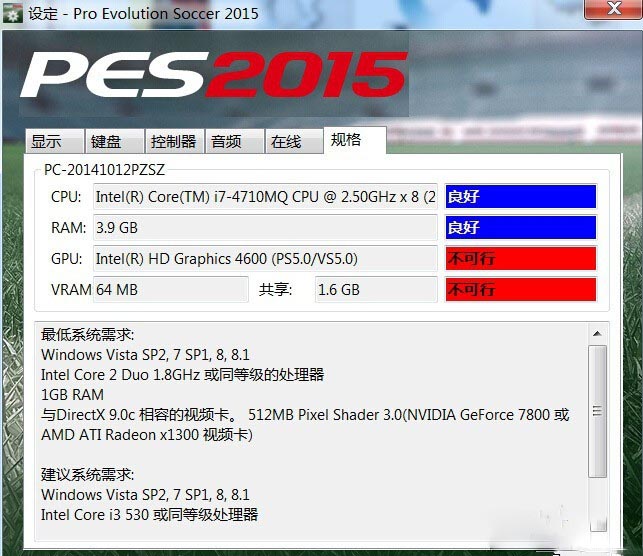Click the 'GPU:' label
The width and height of the screenshot is (643, 556).
[x=66, y=259]
